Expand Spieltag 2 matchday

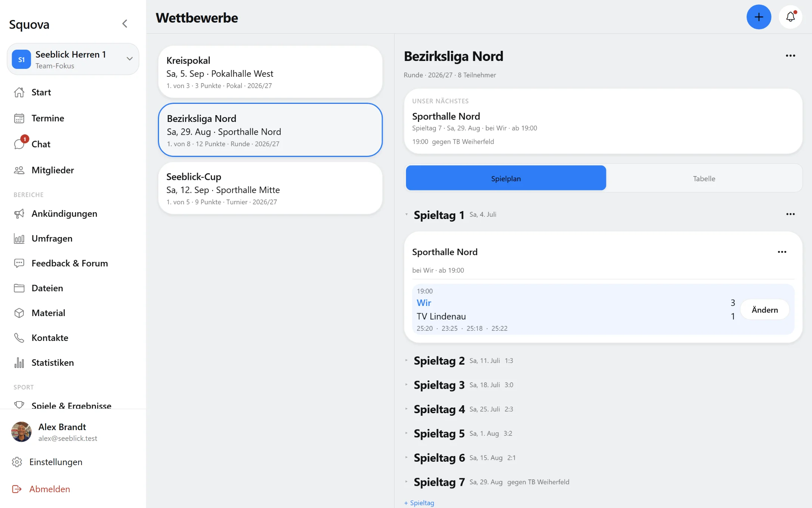[x=439, y=360]
